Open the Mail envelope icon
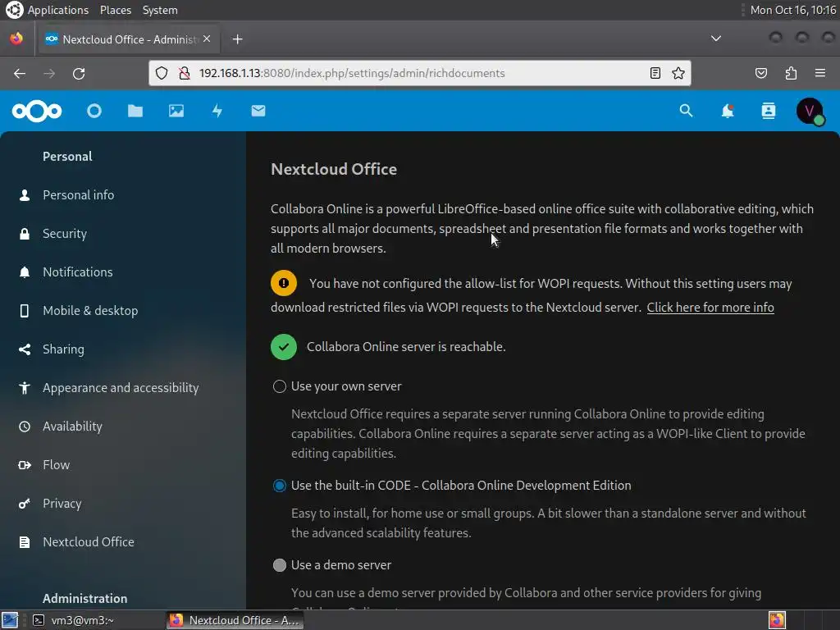Image resolution: width=840 pixels, height=630 pixels. pyautogui.click(x=258, y=111)
